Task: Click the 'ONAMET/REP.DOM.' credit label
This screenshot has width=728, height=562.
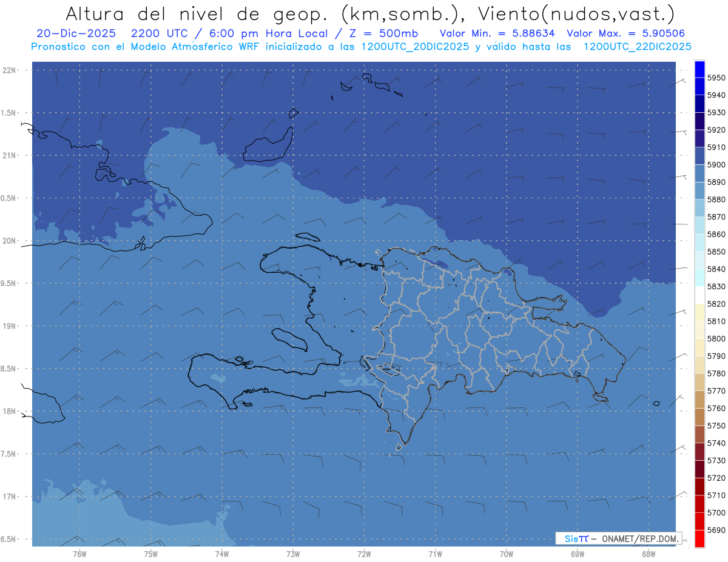Action: [x=640, y=538]
